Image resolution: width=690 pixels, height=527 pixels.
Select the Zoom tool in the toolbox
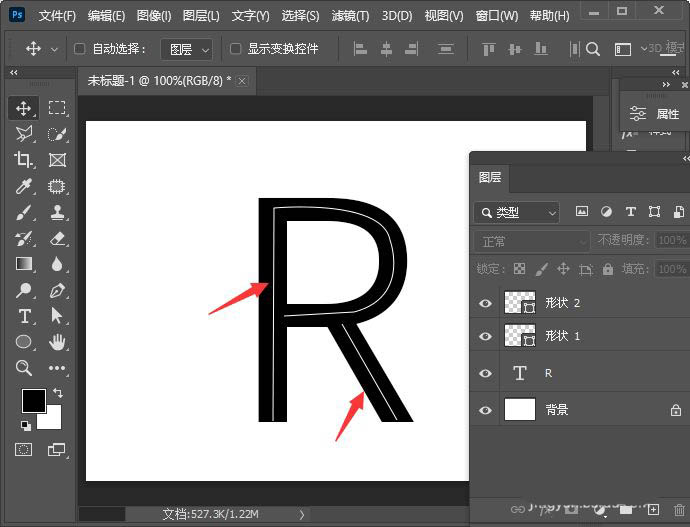point(23,368)
